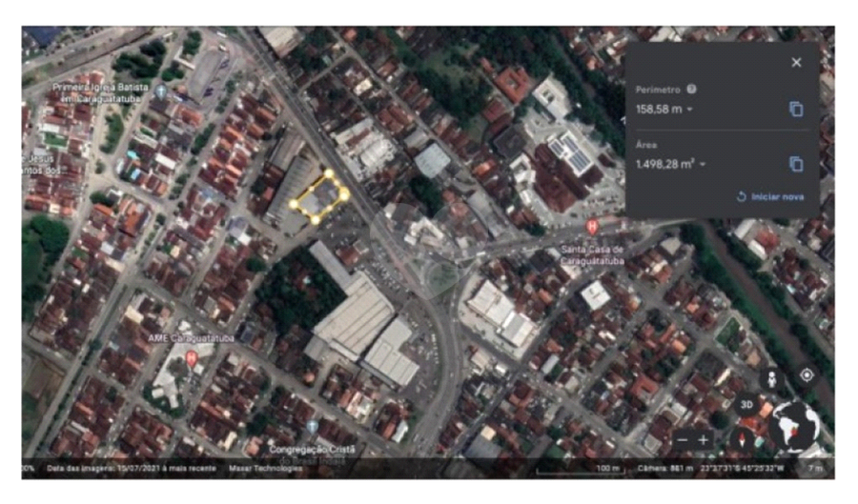This screenshot has height=504, width=858.
Task: Select the AME Caraguatatuba place marker
Action: tap(191, 358)
